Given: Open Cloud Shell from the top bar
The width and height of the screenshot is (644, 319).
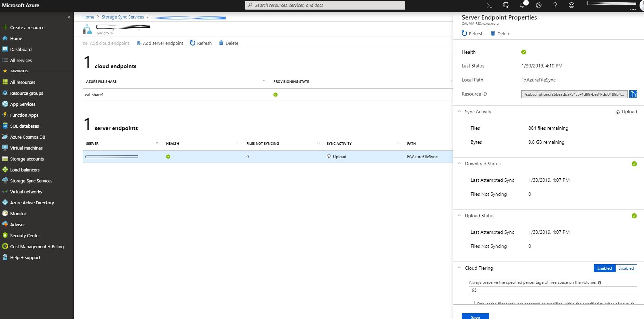Looking at the screenshot, I should tap(489, 5).
